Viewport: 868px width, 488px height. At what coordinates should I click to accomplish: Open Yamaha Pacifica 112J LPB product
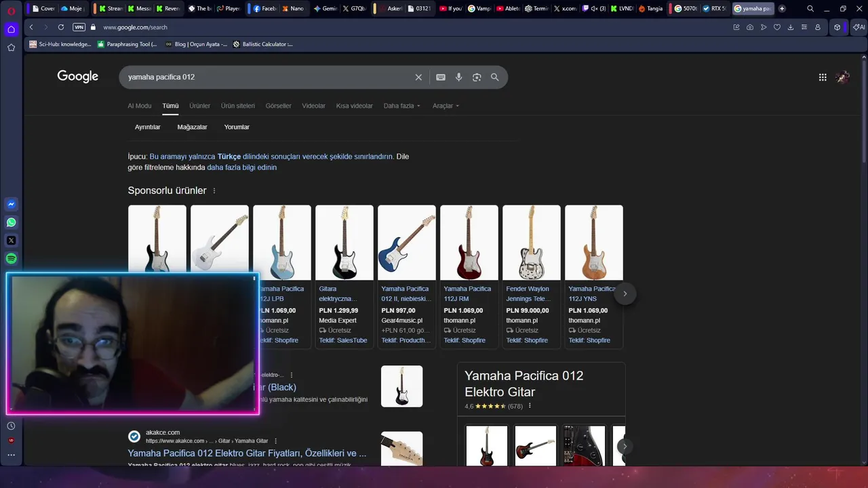click(282, 277)
